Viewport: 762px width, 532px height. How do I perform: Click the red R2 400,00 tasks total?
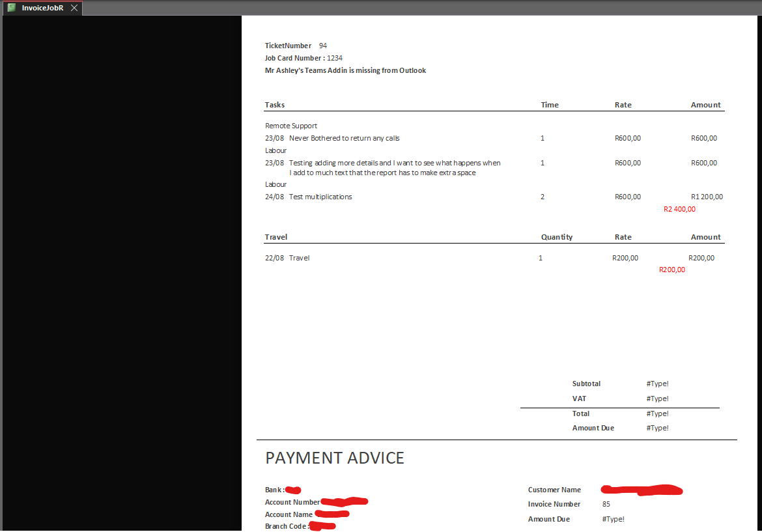pos(679,210)
